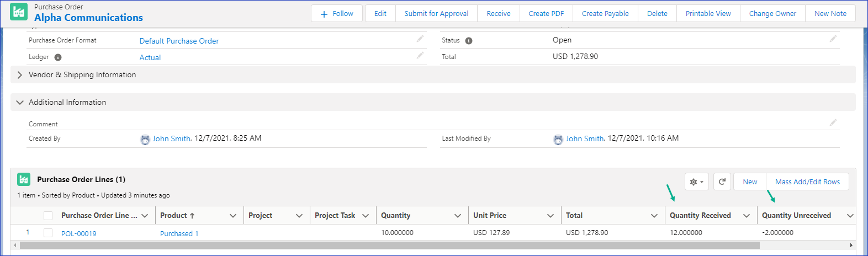Click the horizontal scrollbar of the table
The height and width of the screenshot is (256, 868).
(387, 245)
